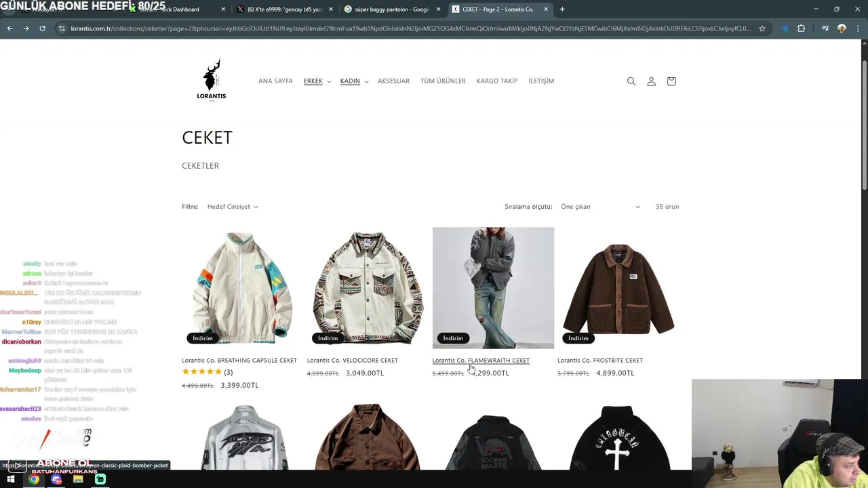Click the Lorantis deer logo
This screenshot has height=488, width=868.
pos(212,80)
